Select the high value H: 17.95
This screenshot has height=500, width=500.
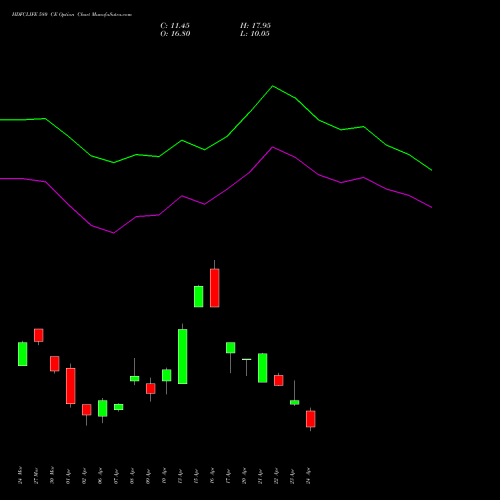point(255,26)
